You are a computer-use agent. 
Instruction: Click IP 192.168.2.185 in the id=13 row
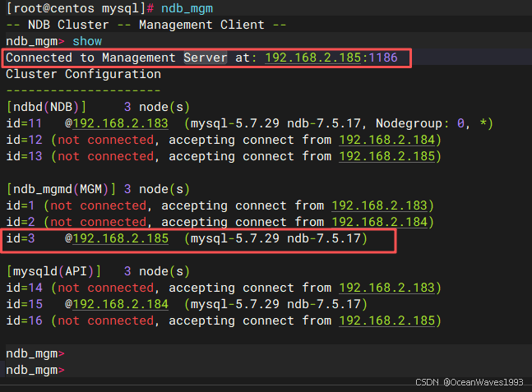(x=387, y=156)
